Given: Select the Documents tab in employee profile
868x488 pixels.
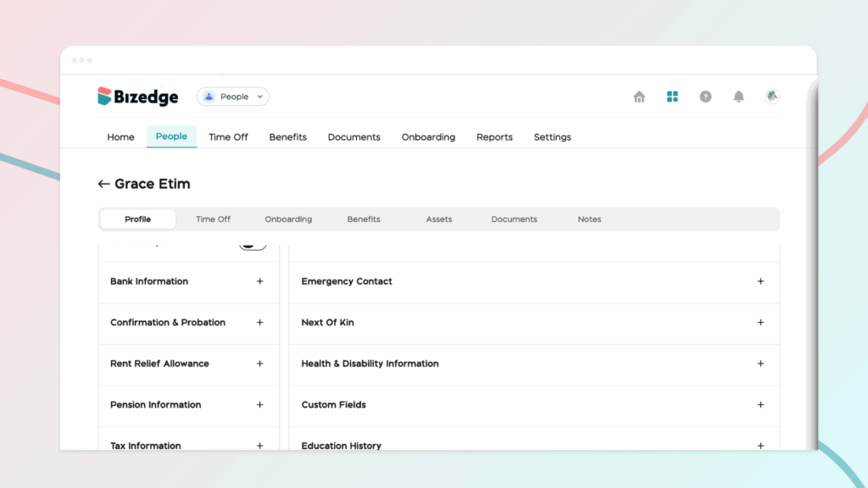Looking at the screenshot, I should point(514,219).
